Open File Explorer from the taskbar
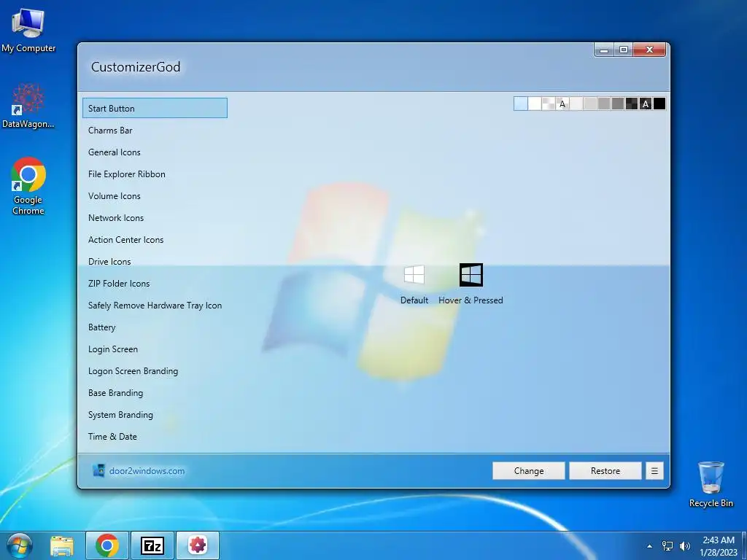This screenshot has width=747, height=560. click(x=62, y=545)
